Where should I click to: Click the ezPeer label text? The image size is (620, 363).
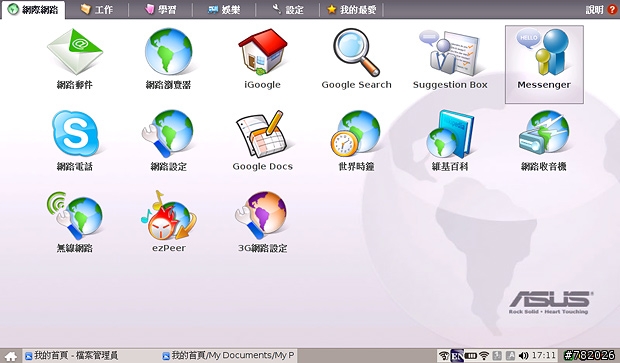tap(168, 248)
